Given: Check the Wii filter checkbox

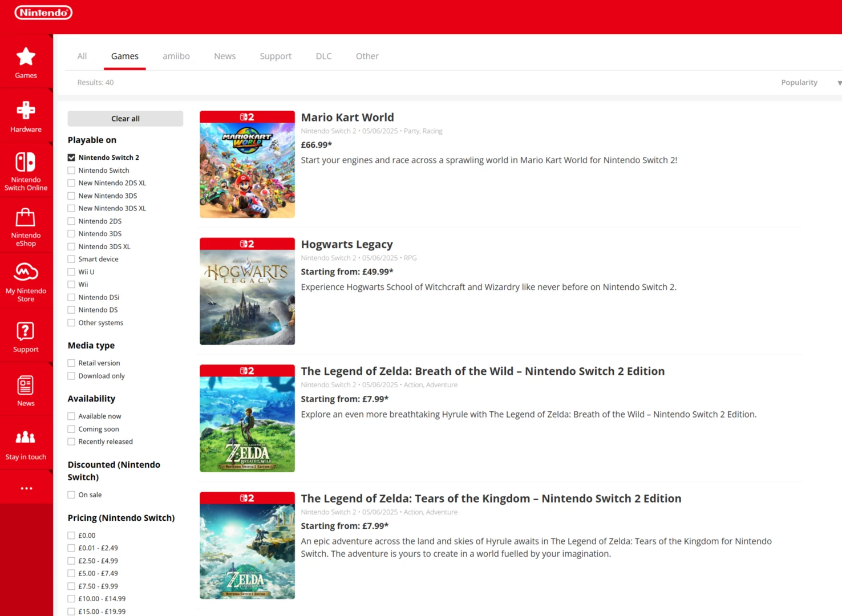Looking at the screenshot, I should point(71,285).
